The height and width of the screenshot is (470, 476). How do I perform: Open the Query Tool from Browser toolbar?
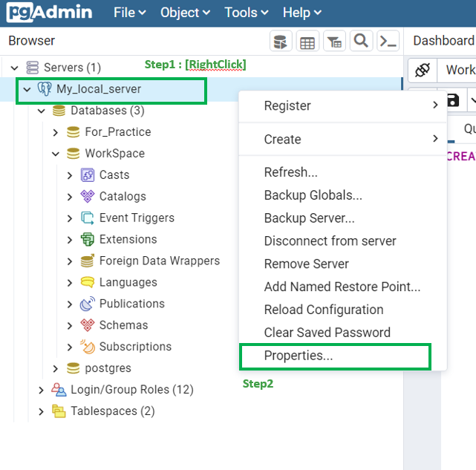coord(281,41)
